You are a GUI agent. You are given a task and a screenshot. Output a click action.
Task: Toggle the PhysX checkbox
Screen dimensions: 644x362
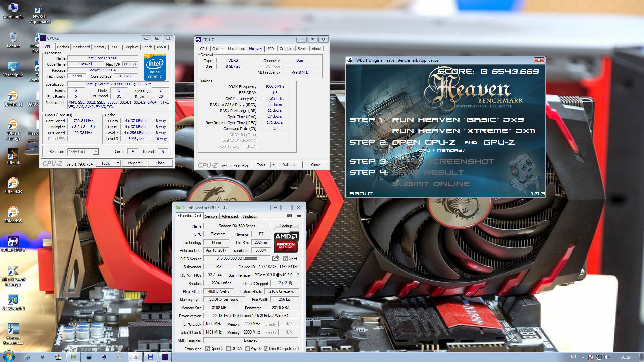[247, 349]
